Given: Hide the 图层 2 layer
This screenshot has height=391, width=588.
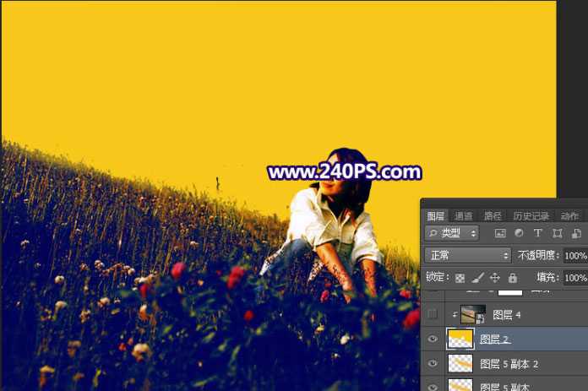Looking at the screenshot, I should tap(433, 339).
